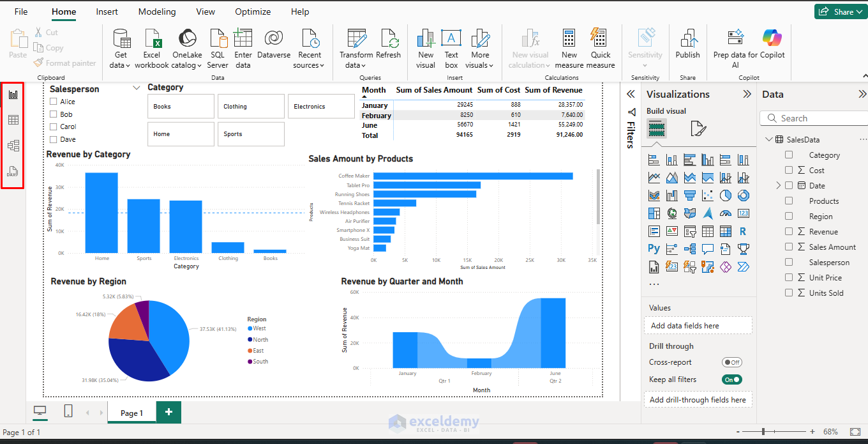Open the Modeling ribbon tab
Screen dimensions: 868x444
tap(157, 11)
